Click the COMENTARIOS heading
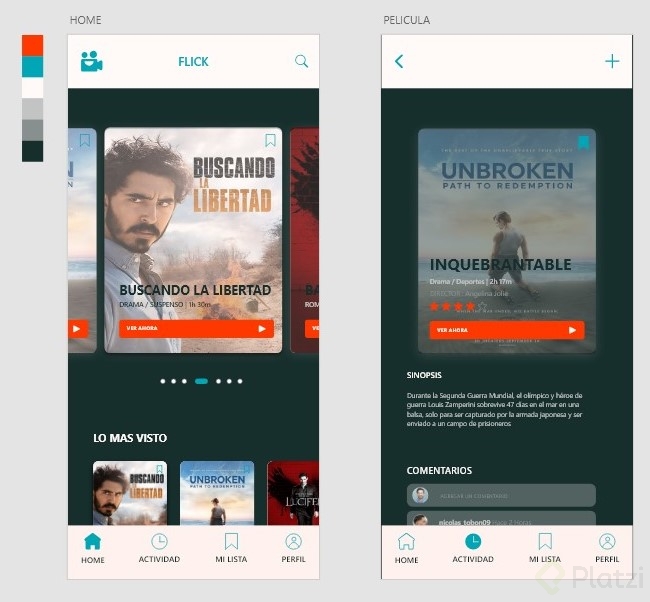650x602 pixels. pos(439,470)
